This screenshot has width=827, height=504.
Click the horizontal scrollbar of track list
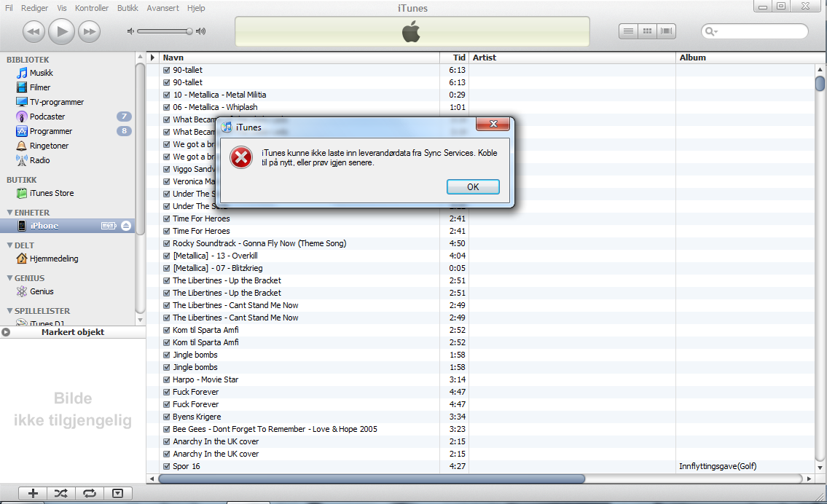372,479
